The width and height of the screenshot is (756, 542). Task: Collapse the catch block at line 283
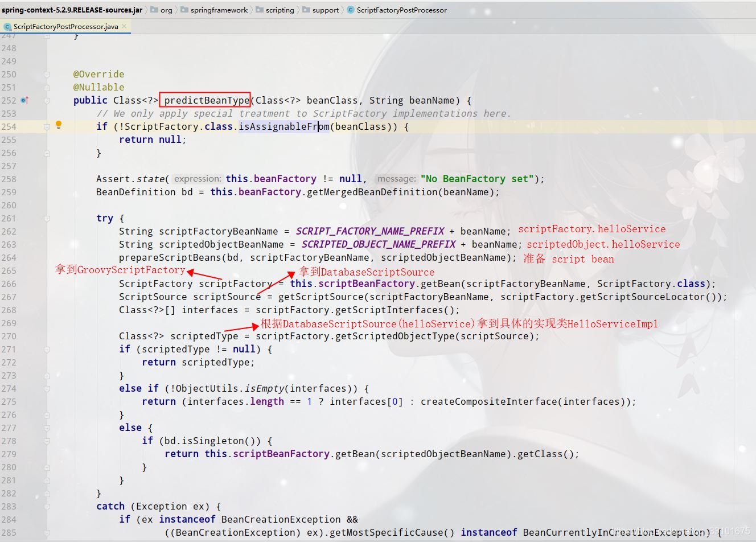(x=47, y=507)
